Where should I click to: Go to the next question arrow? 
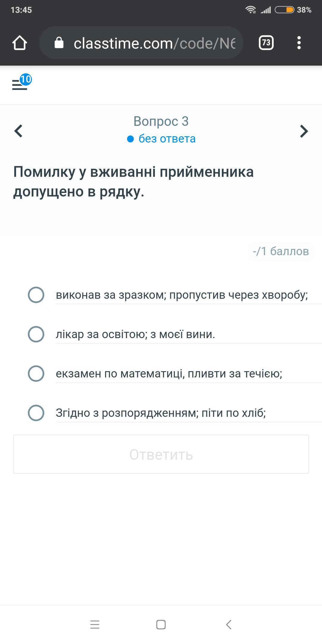[x=304, y=131]
